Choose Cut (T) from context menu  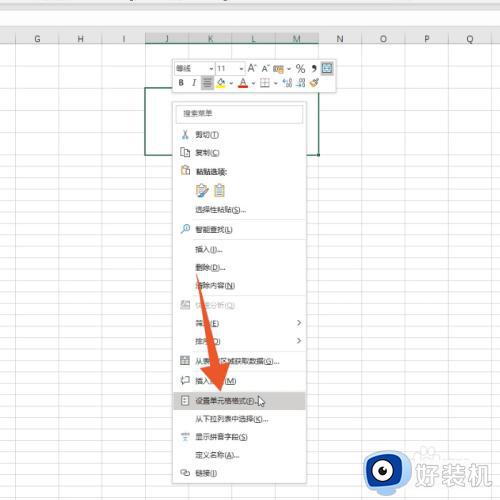[x=239, y=135]
